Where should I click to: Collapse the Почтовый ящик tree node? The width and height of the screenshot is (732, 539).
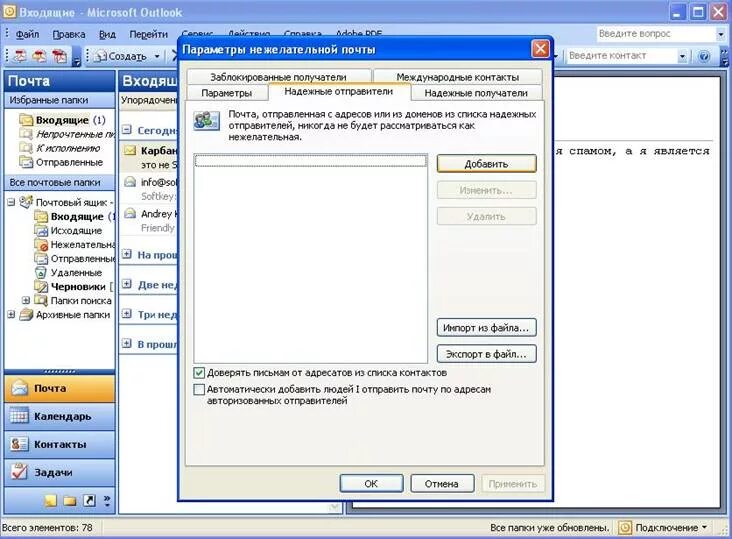click(11, 202)
